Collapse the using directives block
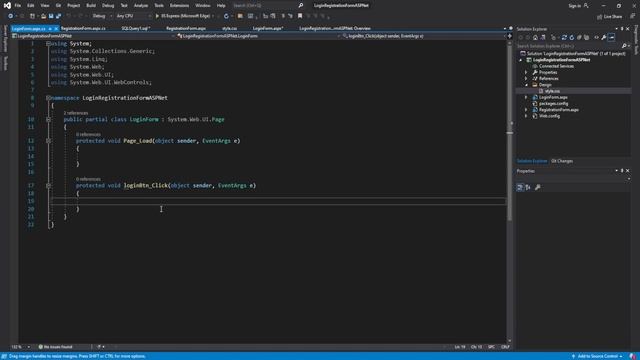The image size is (640, 360). [x=48, y=43]
